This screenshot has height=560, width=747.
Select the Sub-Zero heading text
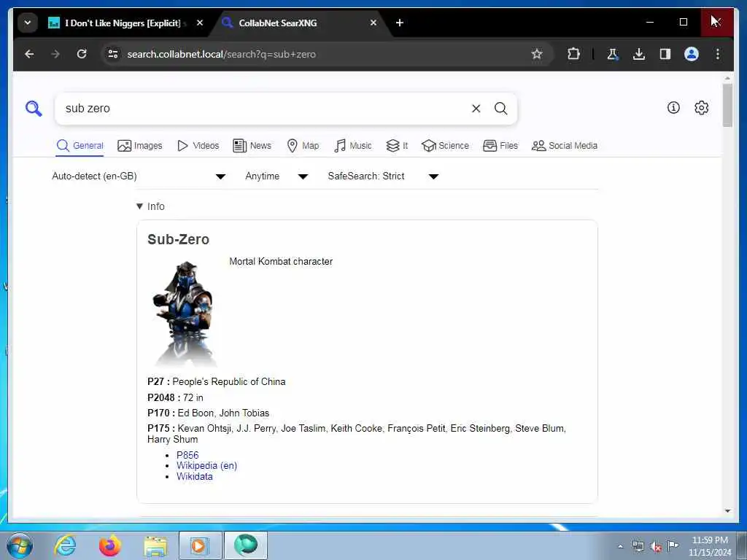[x=178, y=239]
